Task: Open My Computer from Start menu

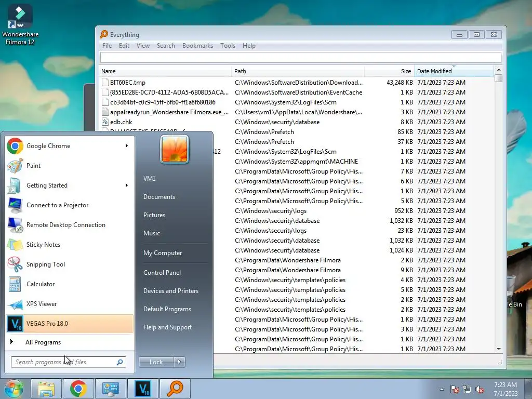Action: point(163,253)
